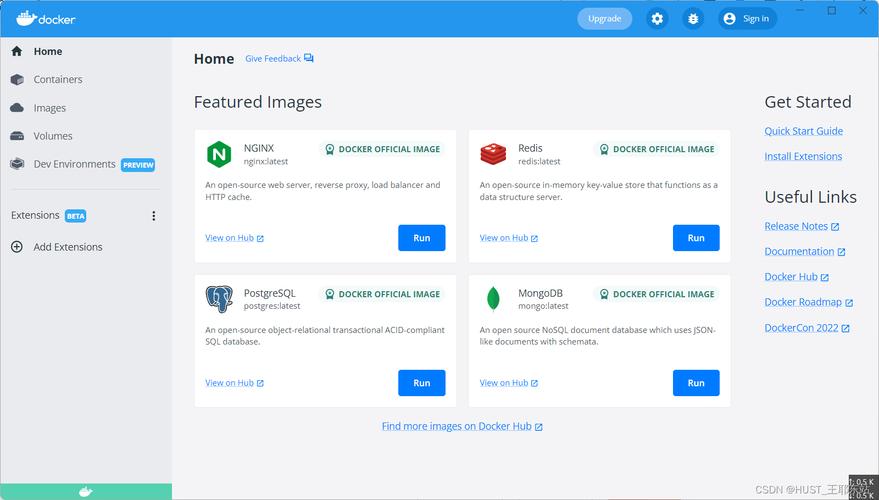This screenshot has width=879, height=500.
Task: Click the Dev Environments box icon
Action: point(17,164)
